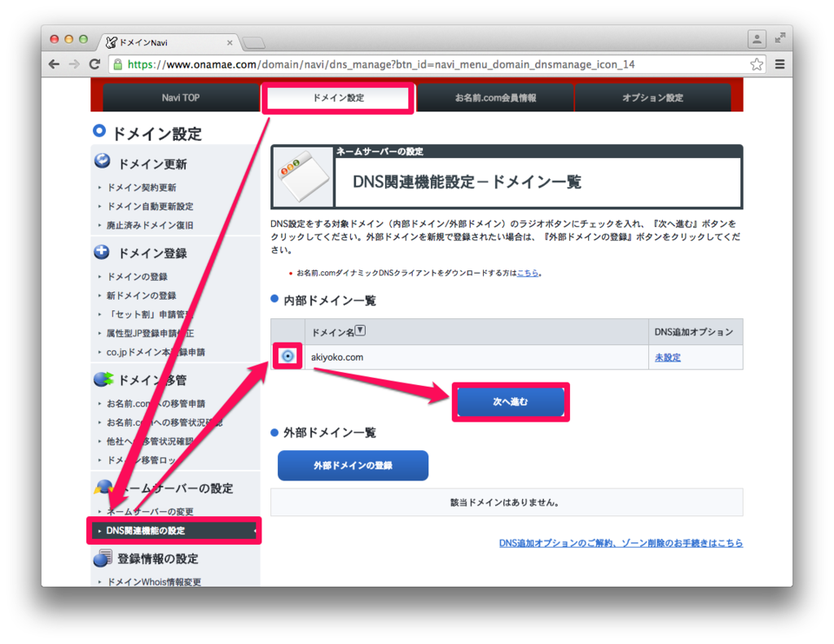
Task: Open 廃止済みドメイン復旧 in sidebar
Action: (x=150, y=226)
